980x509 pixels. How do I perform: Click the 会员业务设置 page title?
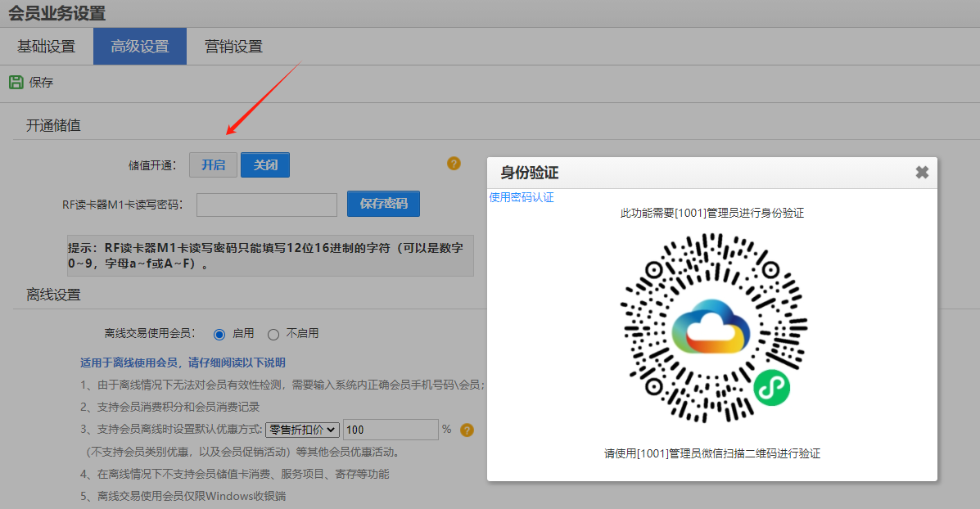56,13
